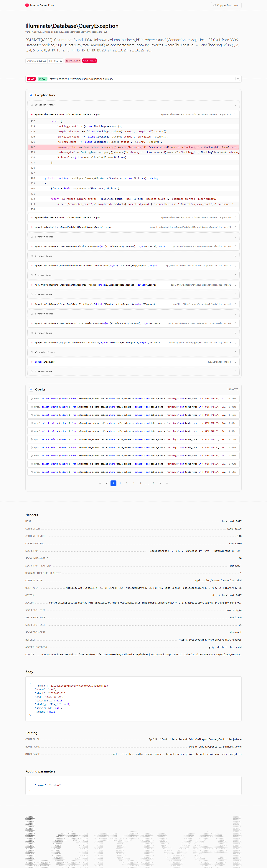The width and height of the screenshot is (267, 868).
Task: Expand the 10 vendor frames group
Action: tap(235, 105)
